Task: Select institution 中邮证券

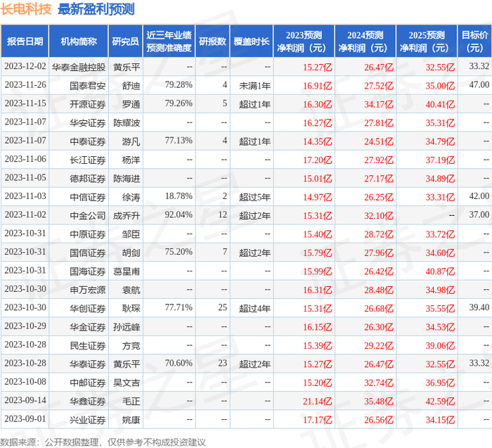Action: [88, 382]
